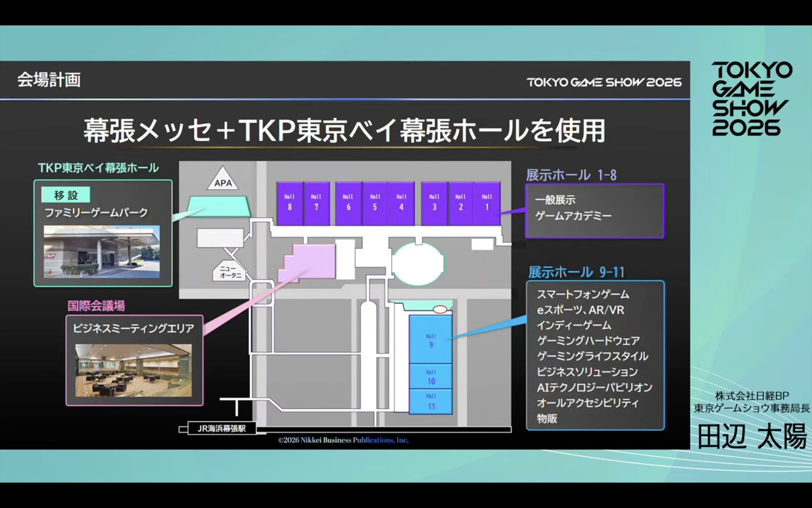Viewport: 812px width, 508px height.
Task: Click the 国際会議場 heading
Action: 96,306
